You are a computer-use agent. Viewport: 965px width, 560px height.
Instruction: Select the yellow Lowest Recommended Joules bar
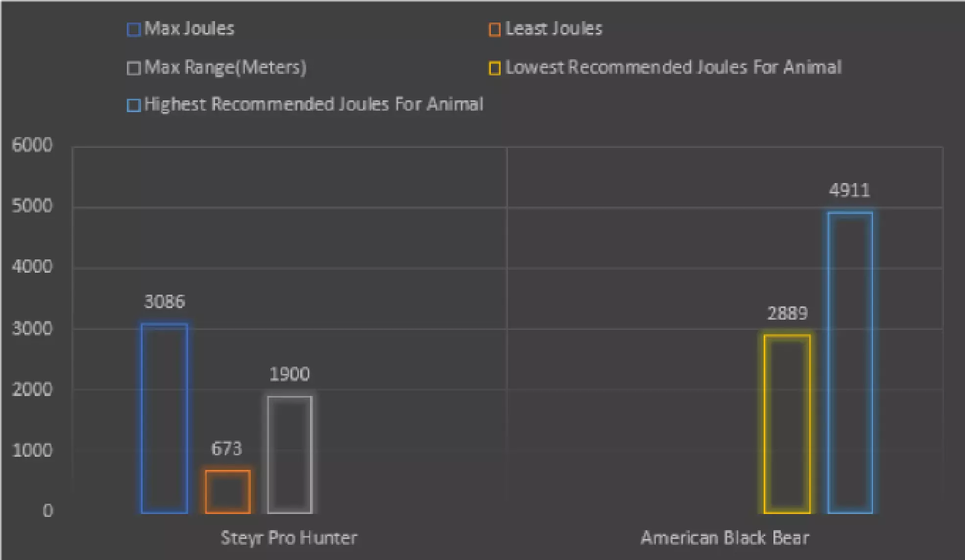click(787, 424)
